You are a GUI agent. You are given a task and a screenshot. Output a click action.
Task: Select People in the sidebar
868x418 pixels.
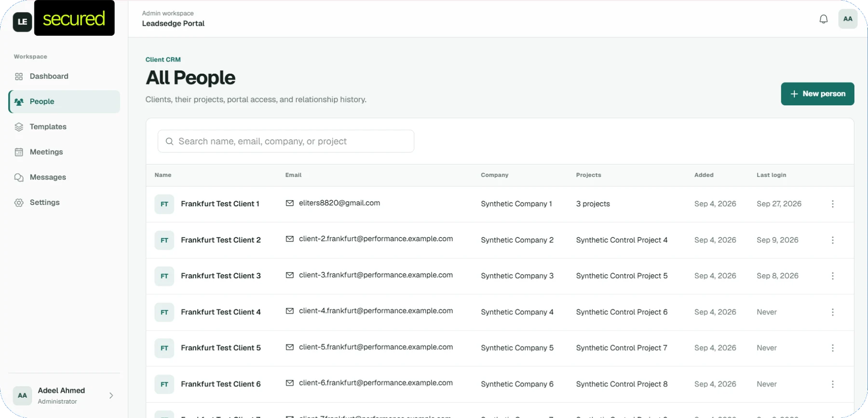64,101
